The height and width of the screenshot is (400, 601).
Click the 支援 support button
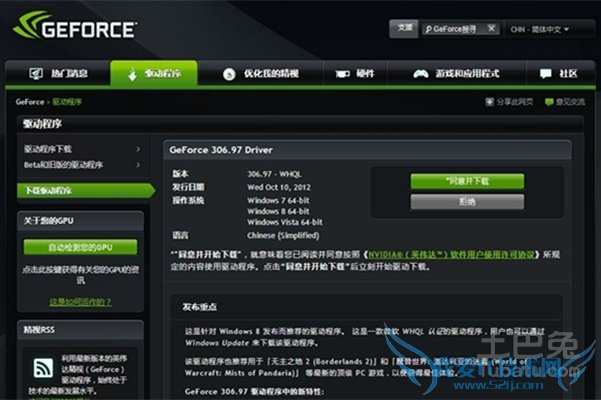pos(404,28)
